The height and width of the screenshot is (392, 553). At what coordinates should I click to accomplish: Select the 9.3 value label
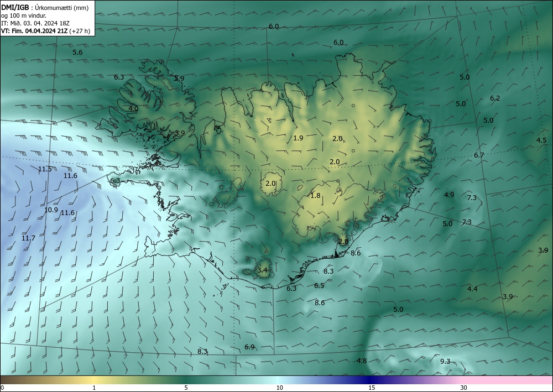445,362
